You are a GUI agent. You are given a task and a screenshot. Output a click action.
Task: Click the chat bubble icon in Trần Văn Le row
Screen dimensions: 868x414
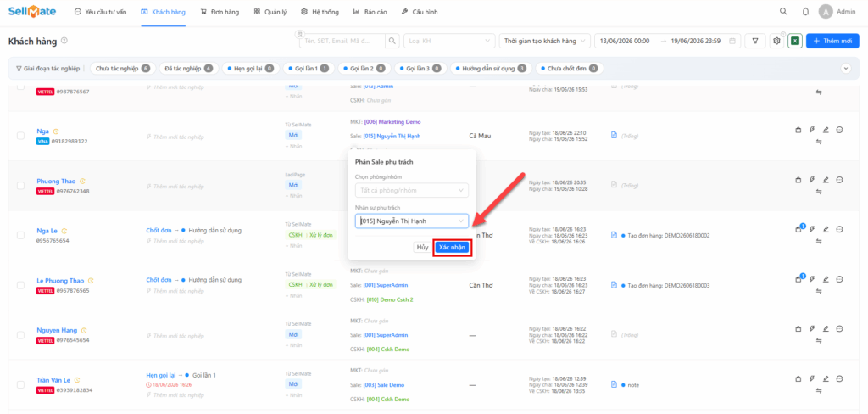point(839,378)
